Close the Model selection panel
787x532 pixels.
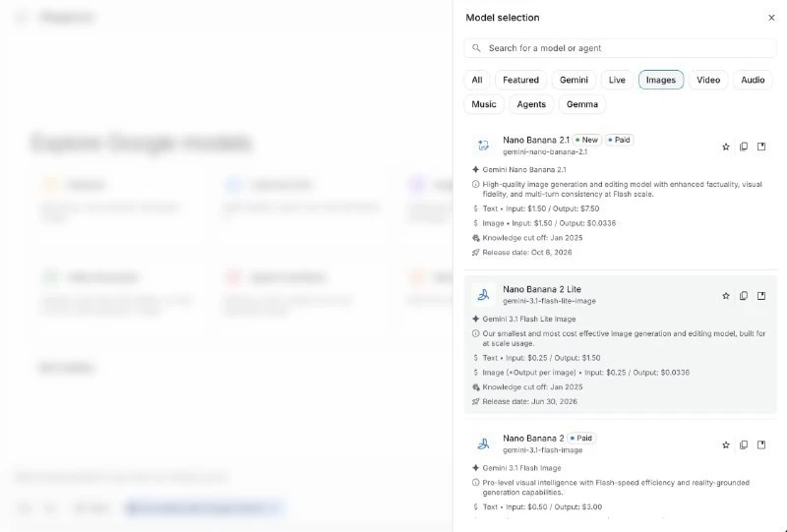771,18
